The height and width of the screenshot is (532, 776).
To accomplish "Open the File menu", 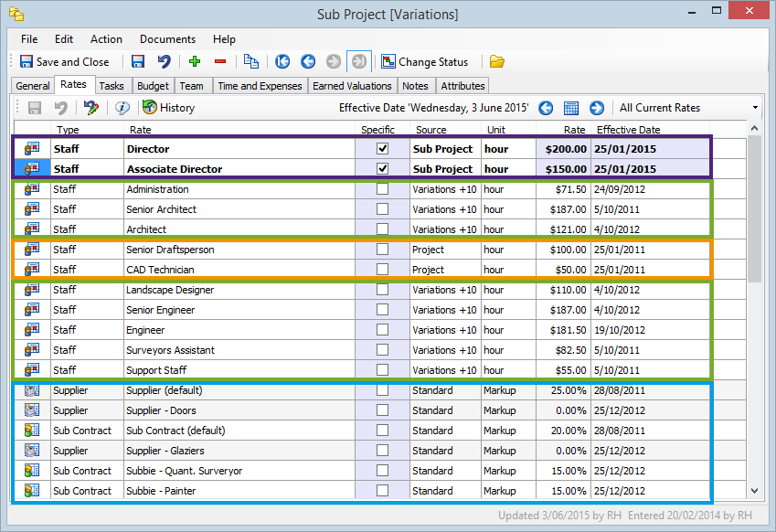I will coord(29,39).
